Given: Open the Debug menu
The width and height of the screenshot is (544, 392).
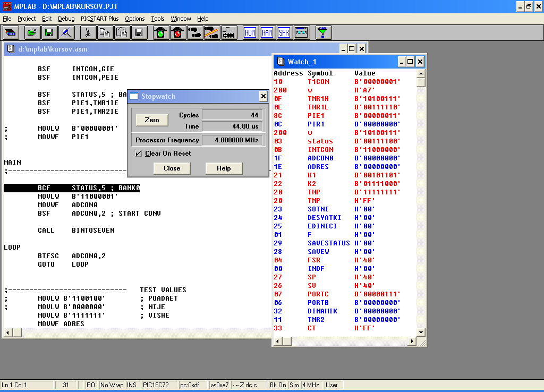Looking at the screenshot, I should [66, 19].
